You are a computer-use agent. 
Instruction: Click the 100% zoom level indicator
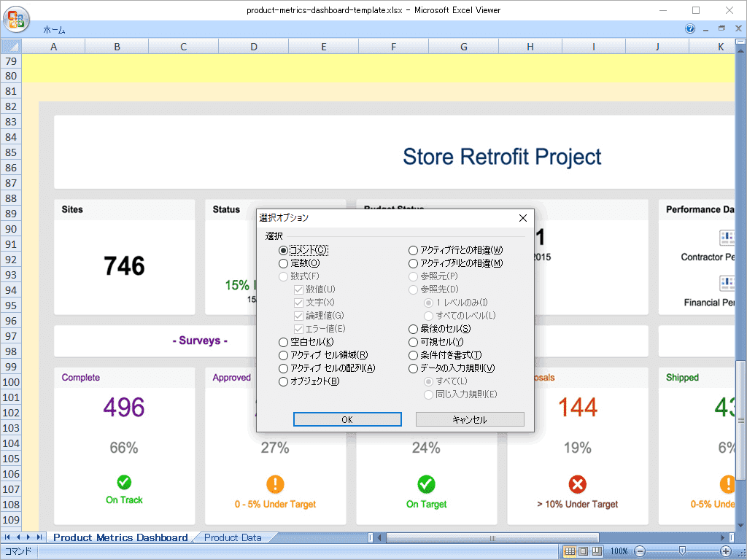pyautogui.click(x=619, y=551)
